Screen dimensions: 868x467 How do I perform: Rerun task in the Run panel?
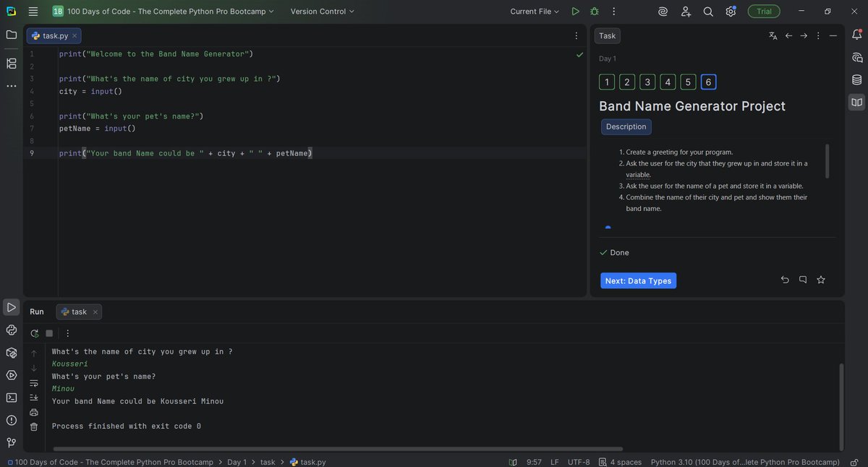tap(34, 333)
